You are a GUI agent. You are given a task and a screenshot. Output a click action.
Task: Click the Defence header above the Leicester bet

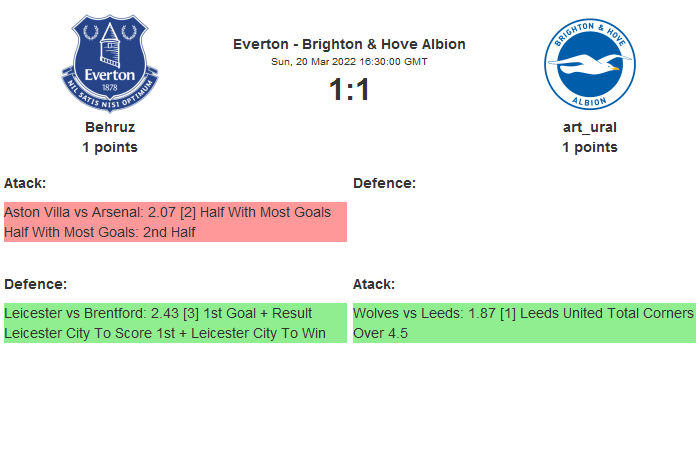click(35, 284)
